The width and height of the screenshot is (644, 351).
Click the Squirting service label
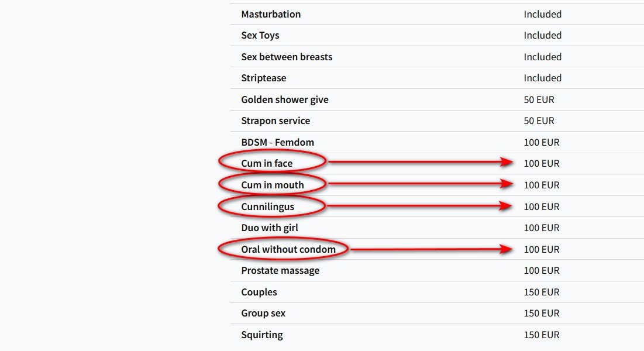[x=261, y=335]
